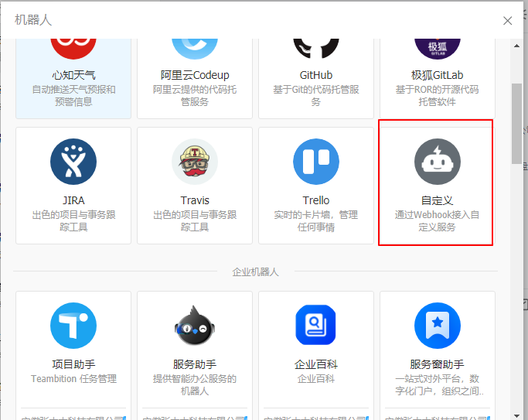Choose the 服务窗助手 star bookmark icon

tap(437, 326)
